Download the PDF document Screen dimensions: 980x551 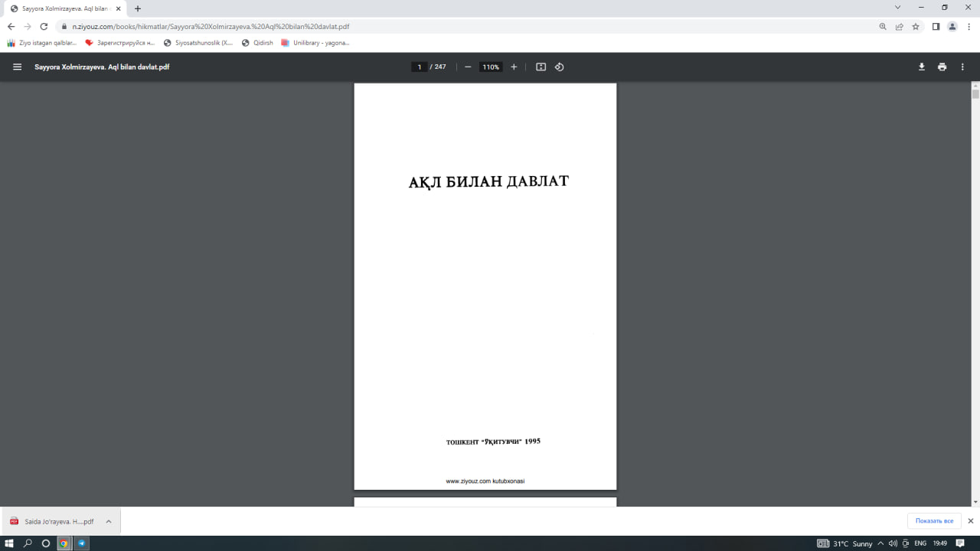coord(921,67)
